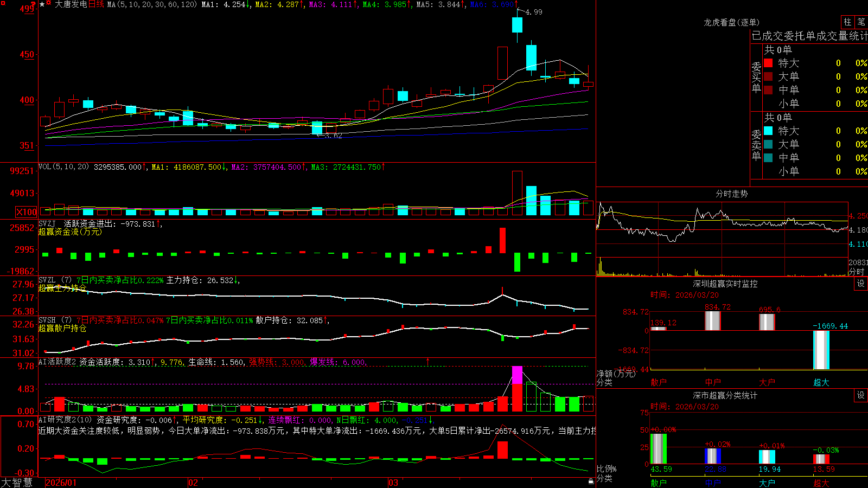Click the 龙虎看盘(逐单) panel title
Image resolution: width=868 pixels, height=488 pixels.
click(x=731, y=22)
